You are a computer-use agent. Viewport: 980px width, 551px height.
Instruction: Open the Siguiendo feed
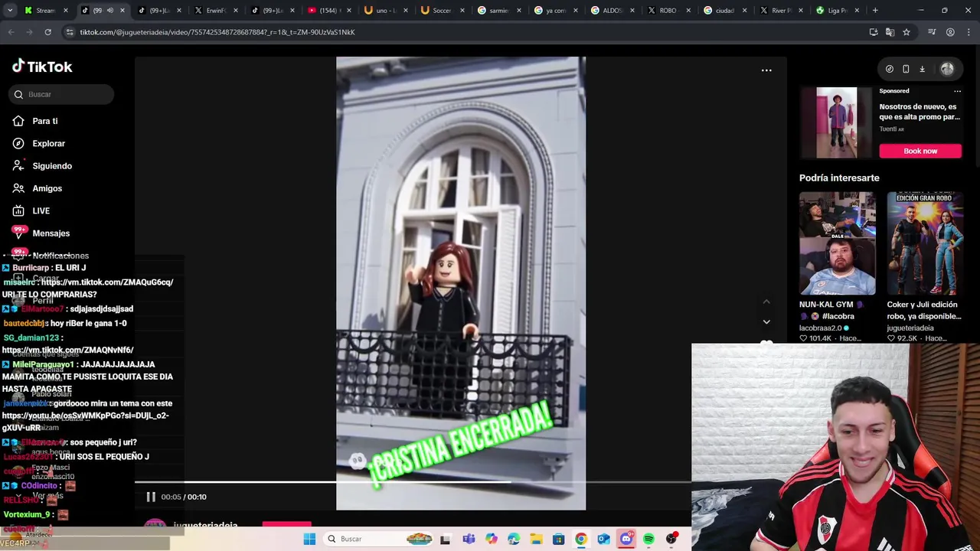click(52, 165)
